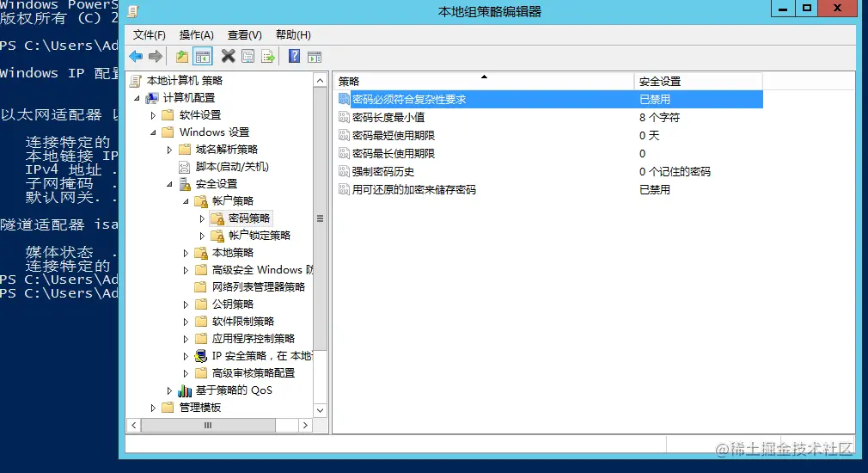Select 强制密码历史 policy text
This screenshot has width=868, height=473.
(383, 172)
